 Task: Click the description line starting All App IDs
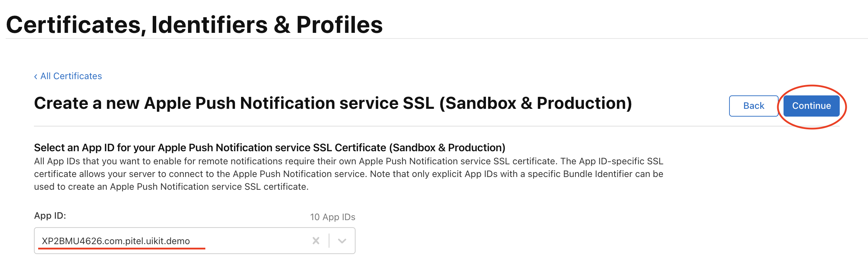pyautogui.click(x=348, y=161)
